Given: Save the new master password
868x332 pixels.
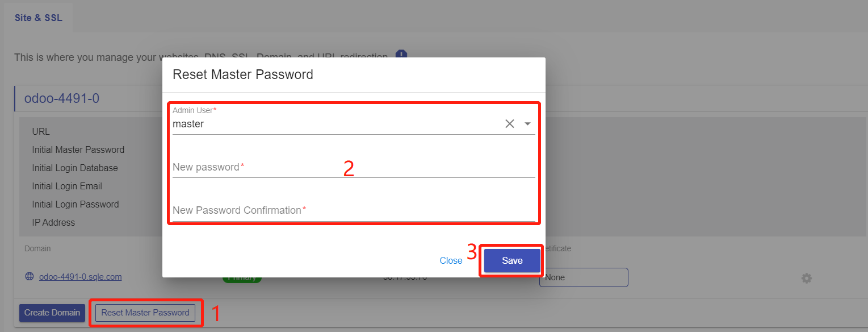Looking at the screenshot, I should 511,260.
